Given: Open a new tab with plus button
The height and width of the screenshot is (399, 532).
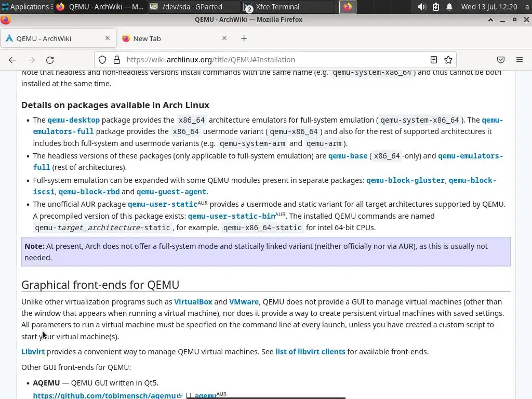Looking at the screenshot, I should coord(244,38).
